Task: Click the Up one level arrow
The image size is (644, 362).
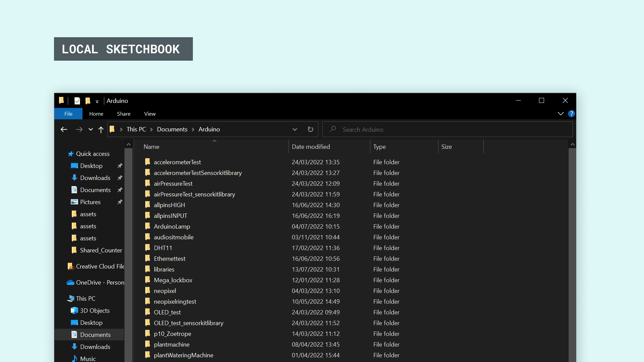Action: (101, 129)
